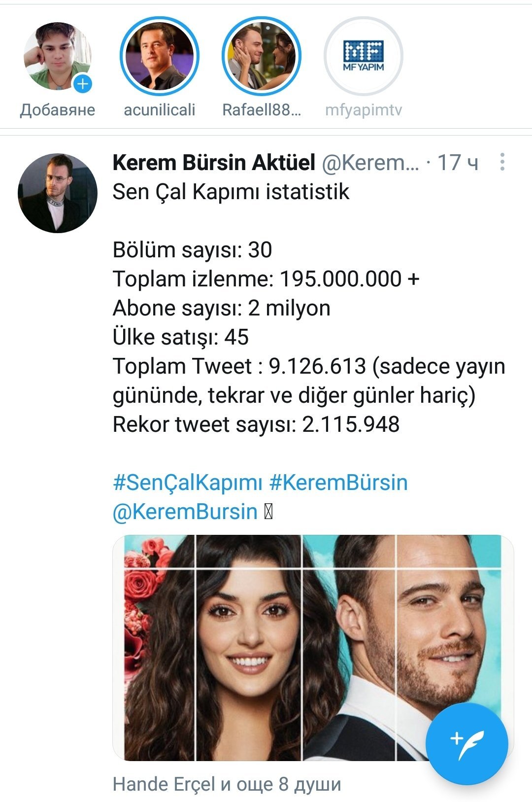Tap the blue plus badge on your avatar

click(x=83, y=84)
